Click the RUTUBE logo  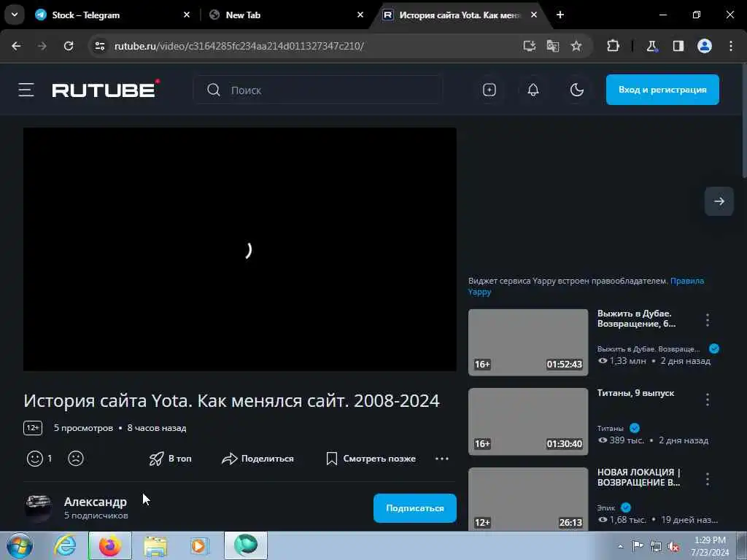coord(106,89)
